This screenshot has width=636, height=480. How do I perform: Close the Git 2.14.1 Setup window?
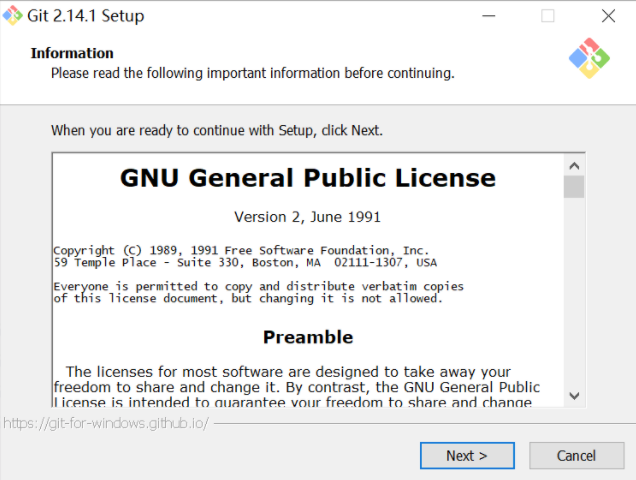click(x=608, y=16)
